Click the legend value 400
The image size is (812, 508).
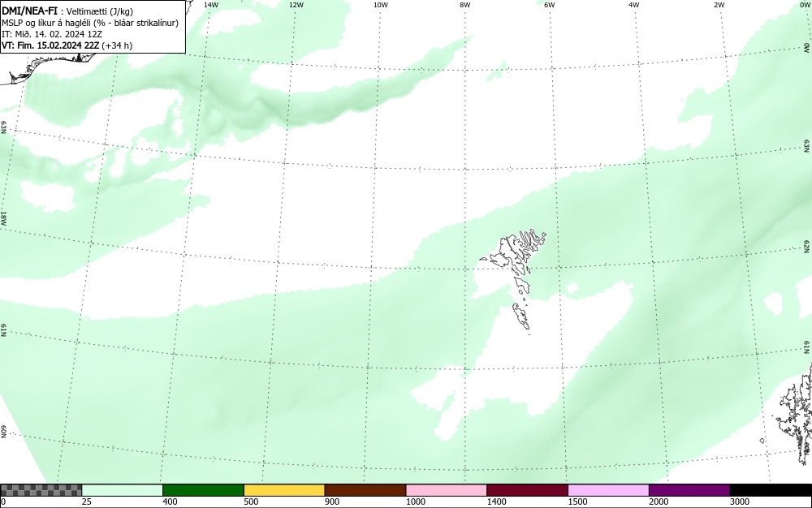[x=170, y=502]
